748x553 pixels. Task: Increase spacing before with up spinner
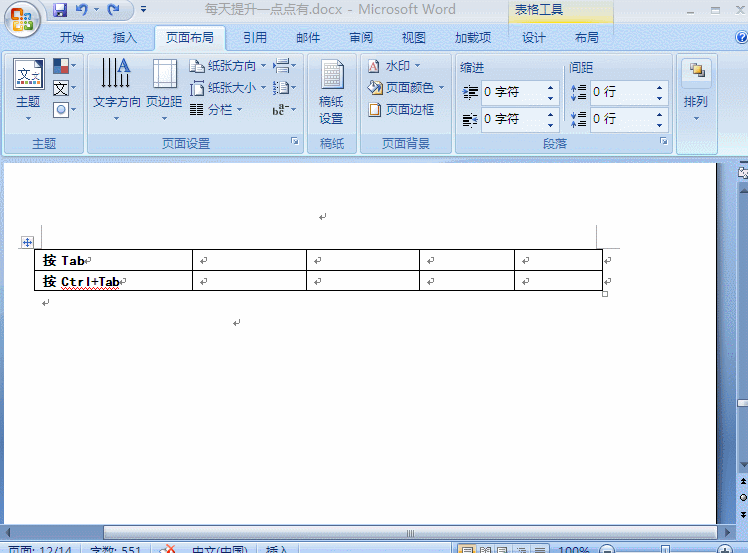coord(659,88)
